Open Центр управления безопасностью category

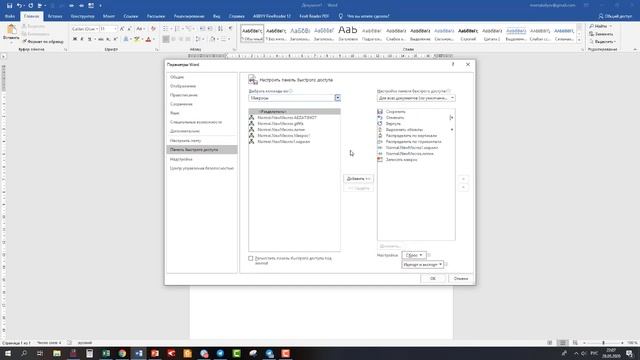pos(202,168)
